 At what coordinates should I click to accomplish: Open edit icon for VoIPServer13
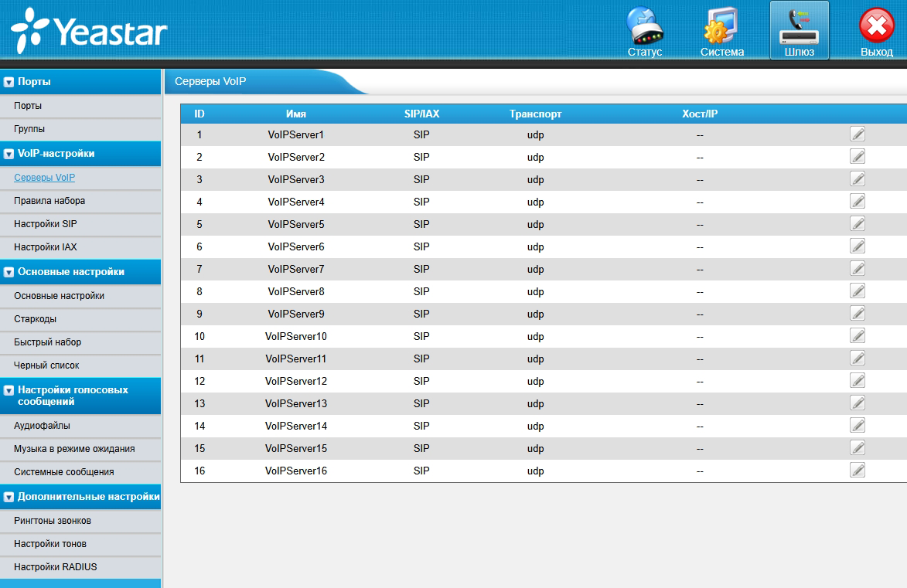click(857, 403)
